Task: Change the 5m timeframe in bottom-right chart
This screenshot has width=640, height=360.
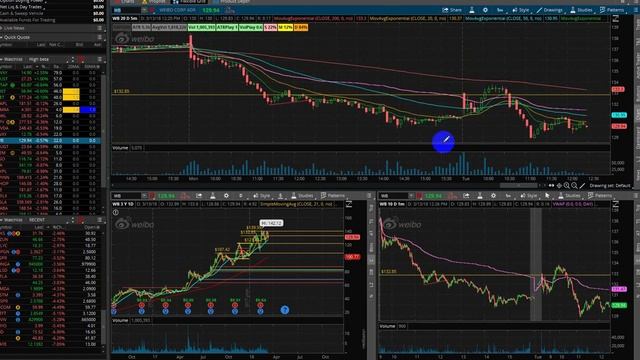Action: point(508,196)
